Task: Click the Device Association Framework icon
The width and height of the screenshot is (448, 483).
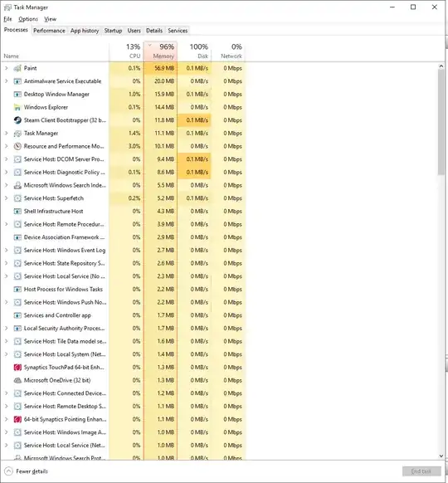Action: (x=17, y=237)
